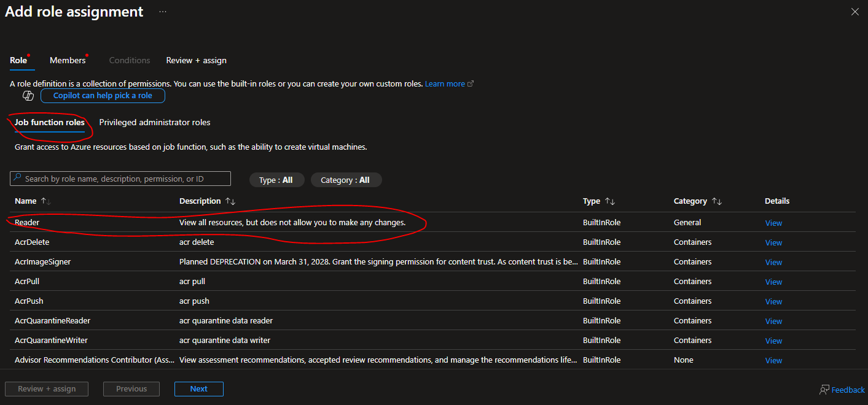868x405 pixels.
Task: Select the Reader role name
Action: pyautogui.click(x=27, y=222)
